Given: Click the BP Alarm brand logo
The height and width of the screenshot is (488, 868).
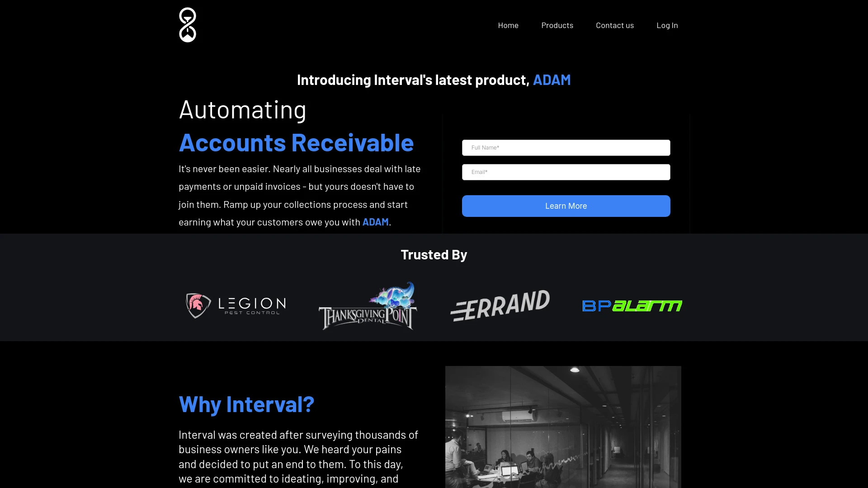Looking at the screenshot, I should [632, 305].
